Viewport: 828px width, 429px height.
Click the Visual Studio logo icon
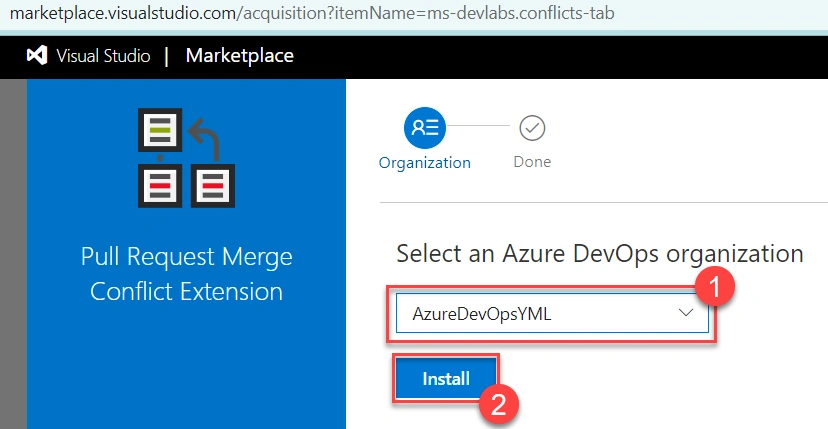(x=37, y=55)
